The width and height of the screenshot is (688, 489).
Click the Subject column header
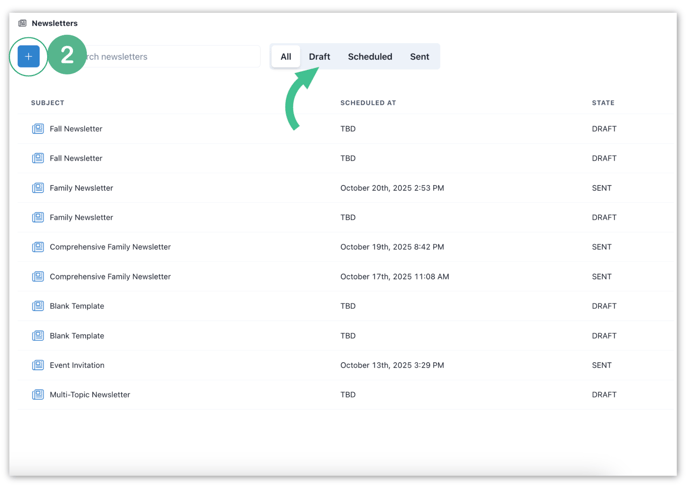48,103
